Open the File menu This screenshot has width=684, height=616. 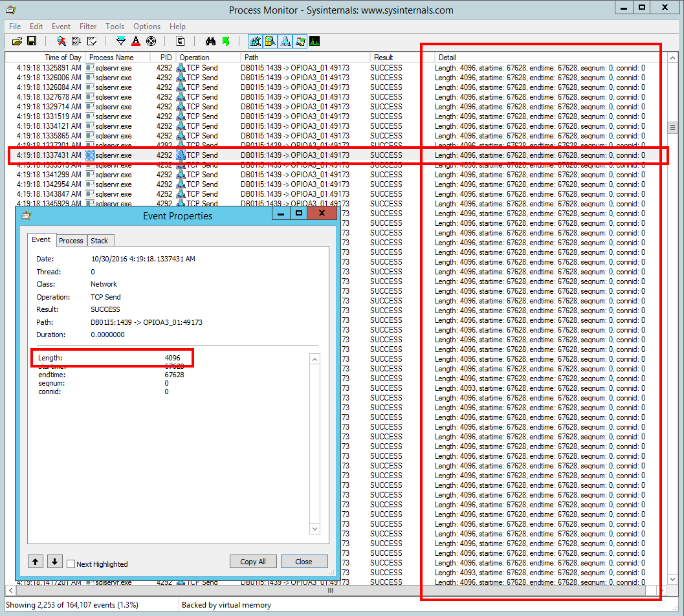15,26
